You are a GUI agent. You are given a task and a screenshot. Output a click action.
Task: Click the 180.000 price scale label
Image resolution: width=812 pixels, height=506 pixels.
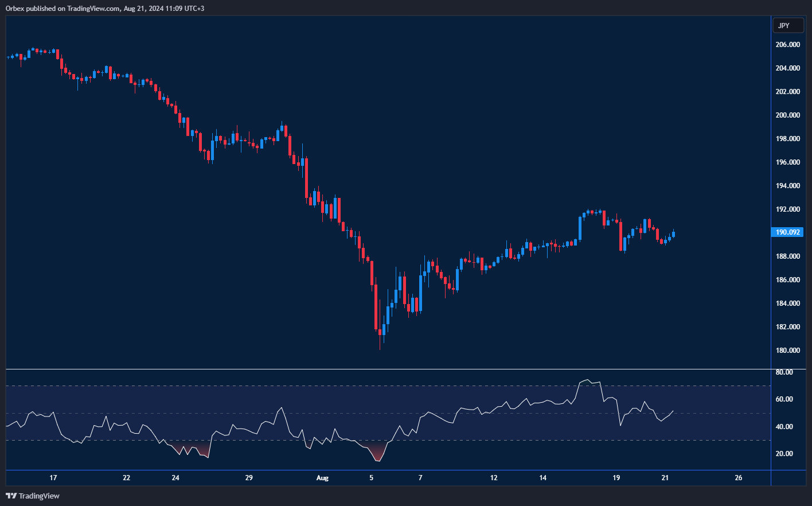(x=787, y=351)
